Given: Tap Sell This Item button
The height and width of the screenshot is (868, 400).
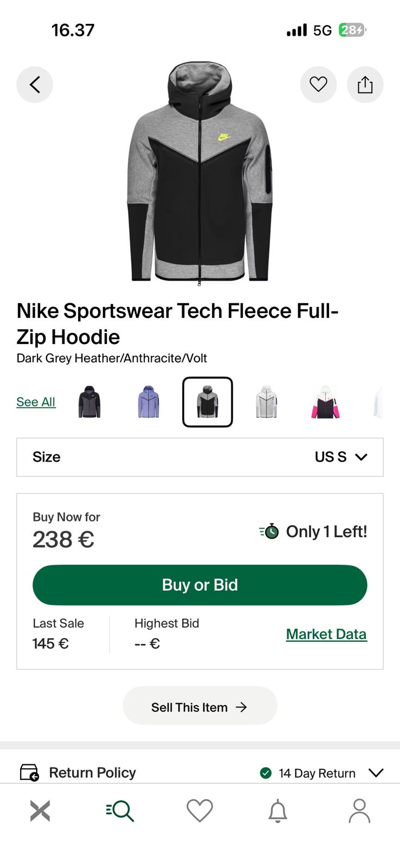Looking at the screenshot, I should 199,707.
